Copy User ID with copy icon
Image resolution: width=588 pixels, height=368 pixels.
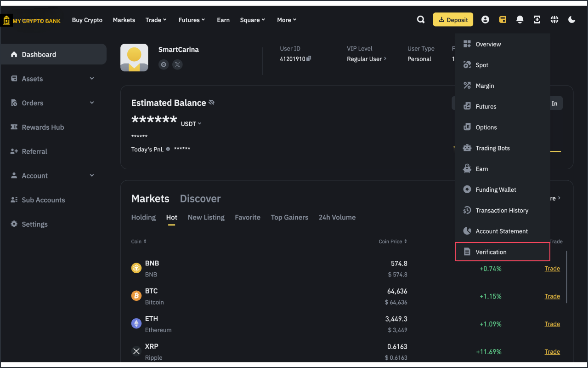tap(309, 59)
